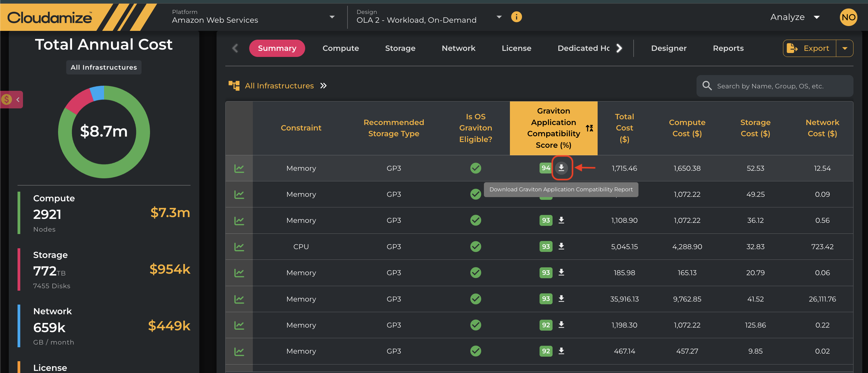Screen dimensions: 868x373
Task: Click the NO user avatar
Action: 848,17
